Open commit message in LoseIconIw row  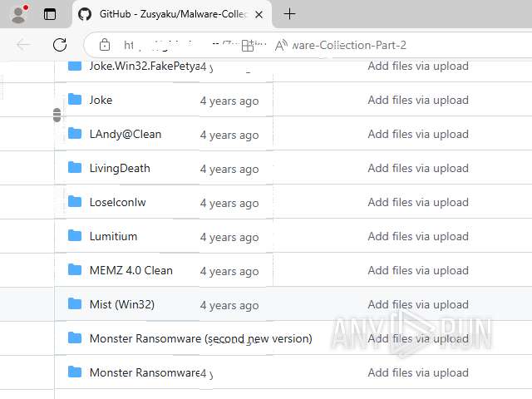click(418, 202)
